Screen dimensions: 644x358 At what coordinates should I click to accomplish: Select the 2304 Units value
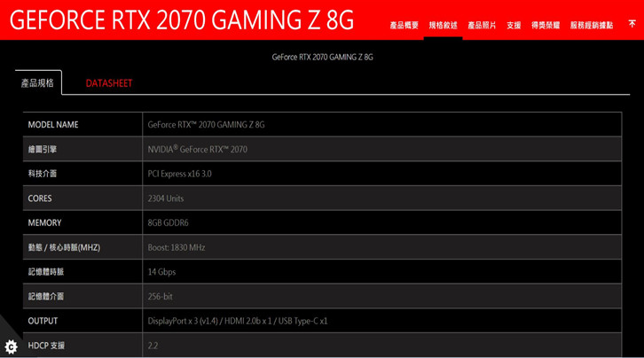(166, 198)
